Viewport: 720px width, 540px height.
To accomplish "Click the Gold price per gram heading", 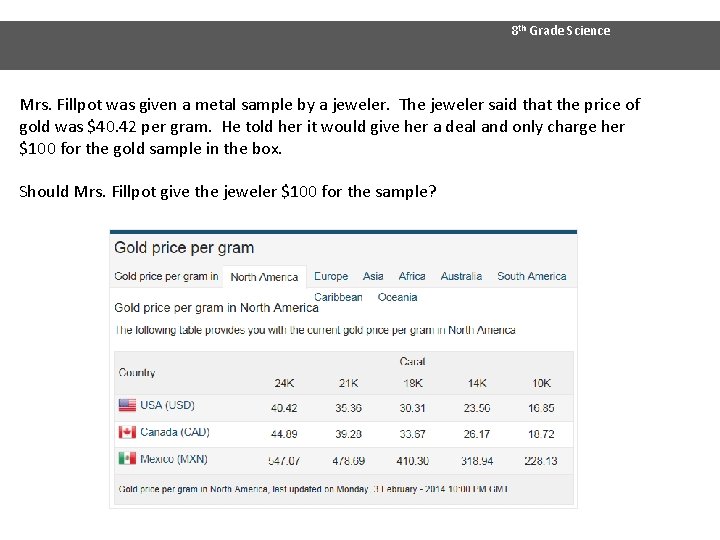I will pos(184,248).
